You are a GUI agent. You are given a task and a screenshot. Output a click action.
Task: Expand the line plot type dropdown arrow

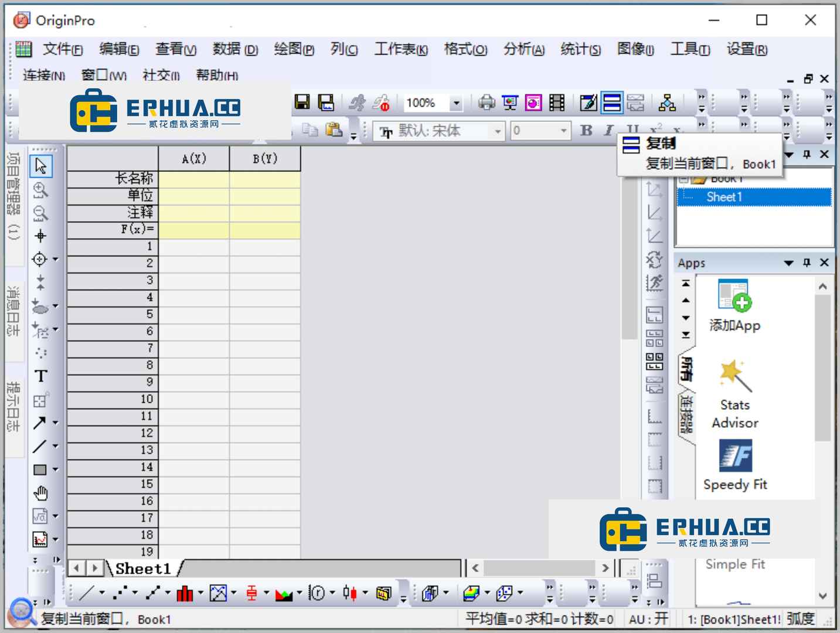(101, 594)
